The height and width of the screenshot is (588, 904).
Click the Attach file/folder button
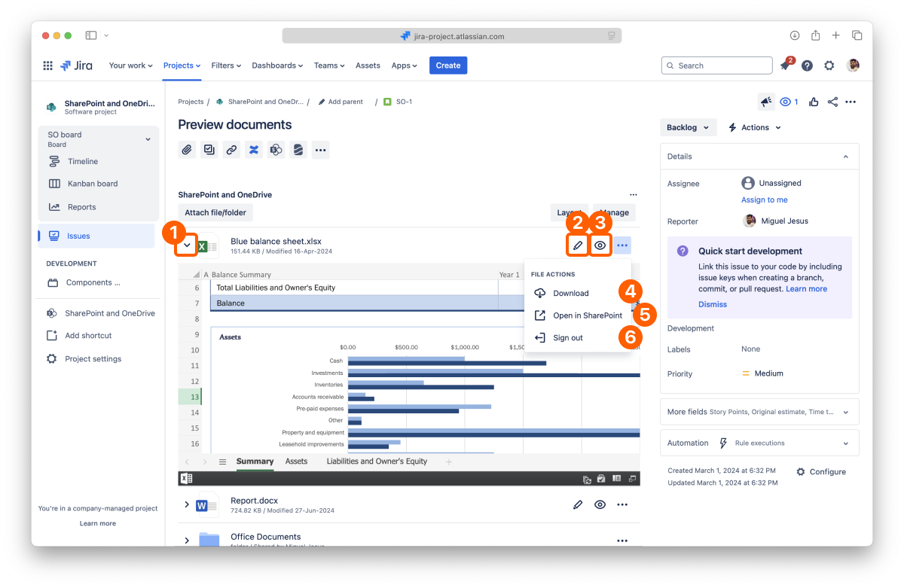215,213
